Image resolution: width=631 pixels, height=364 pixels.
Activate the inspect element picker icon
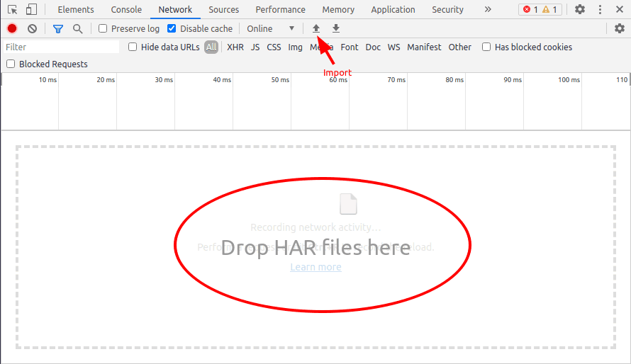(x=13, y=10)
